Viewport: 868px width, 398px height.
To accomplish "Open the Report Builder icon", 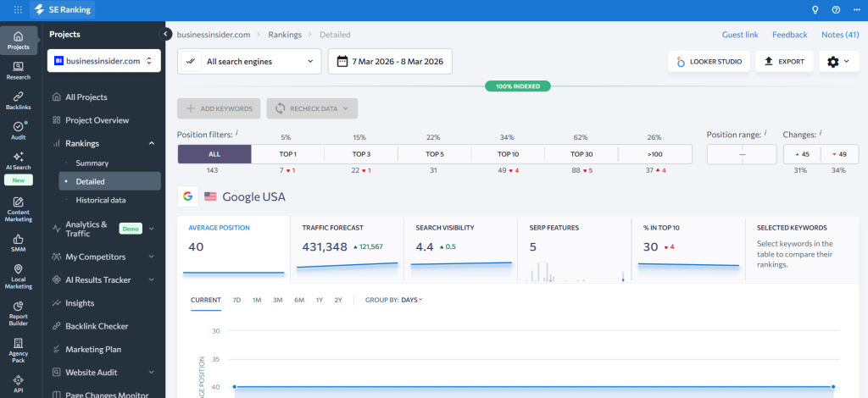I will (19, 313).
